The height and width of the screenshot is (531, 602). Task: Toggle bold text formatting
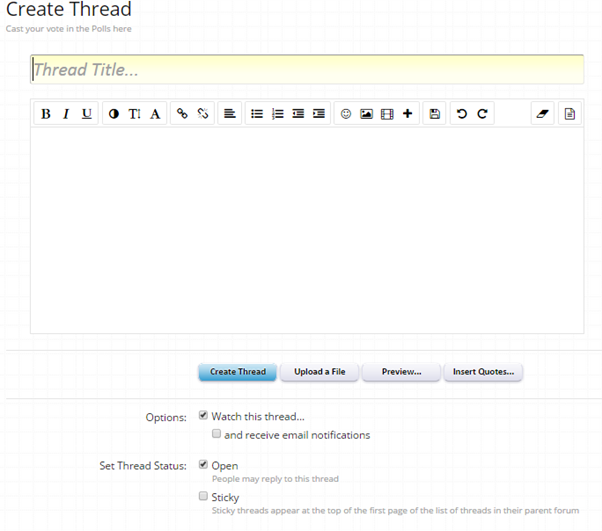point(46,114)
